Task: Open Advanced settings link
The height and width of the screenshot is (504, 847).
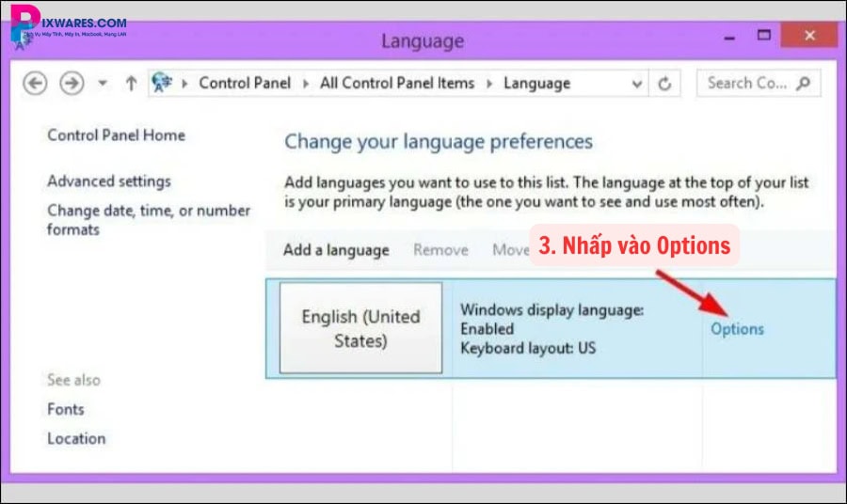Action: point(109,181)
